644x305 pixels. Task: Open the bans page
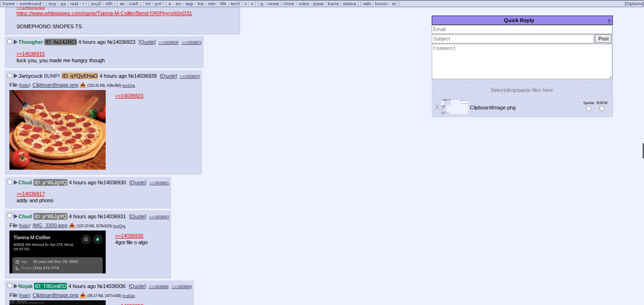tap(333, 4)
